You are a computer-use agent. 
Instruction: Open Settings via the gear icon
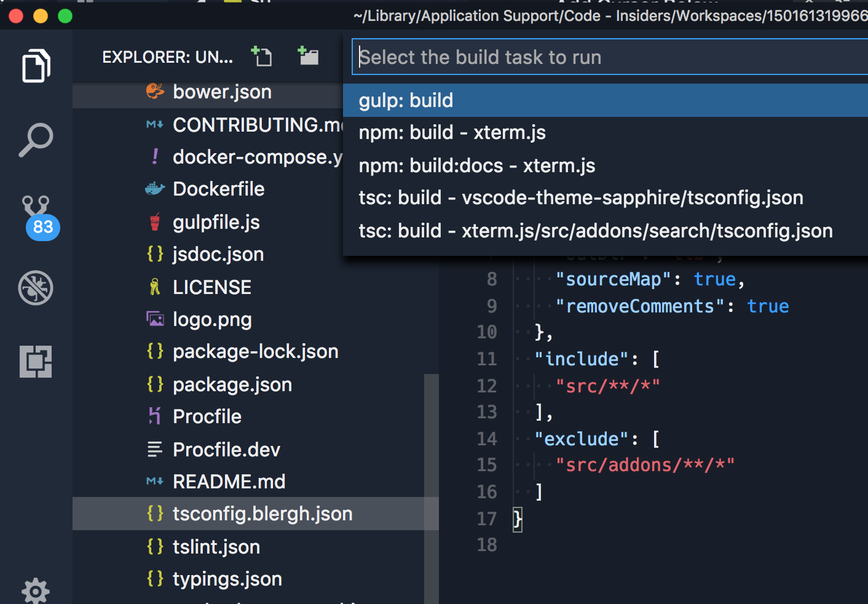tap(35, 590)
